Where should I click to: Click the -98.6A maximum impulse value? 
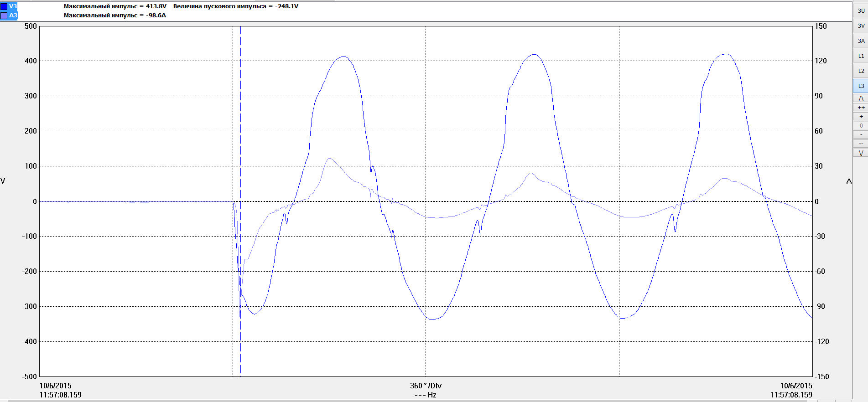(x=156, y=15)
